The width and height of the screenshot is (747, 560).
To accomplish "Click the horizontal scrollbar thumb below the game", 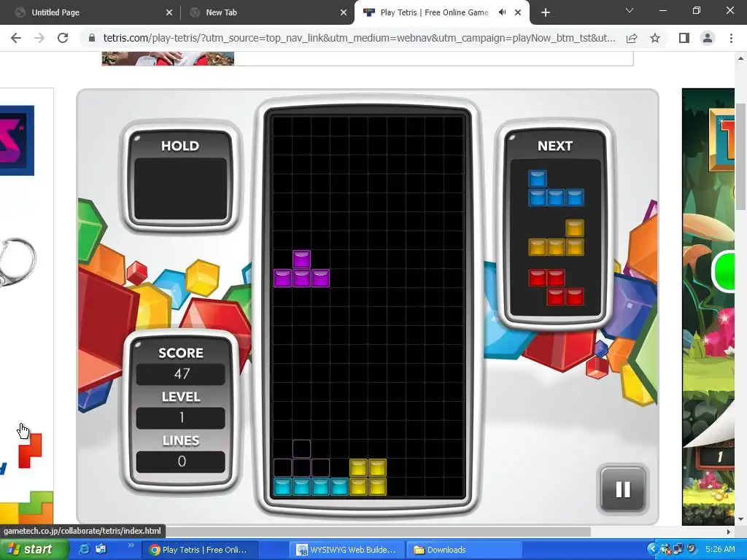I will coord(377,532).
